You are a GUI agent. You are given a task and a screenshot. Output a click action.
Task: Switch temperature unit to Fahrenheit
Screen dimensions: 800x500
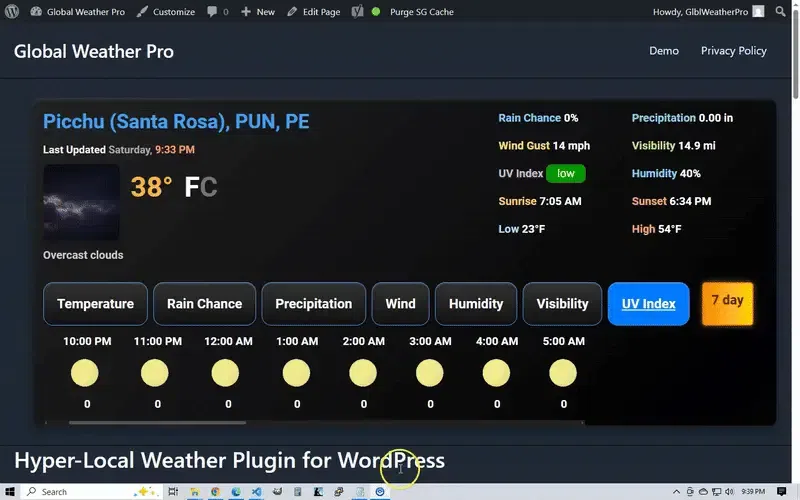click(x=191, y=187)
